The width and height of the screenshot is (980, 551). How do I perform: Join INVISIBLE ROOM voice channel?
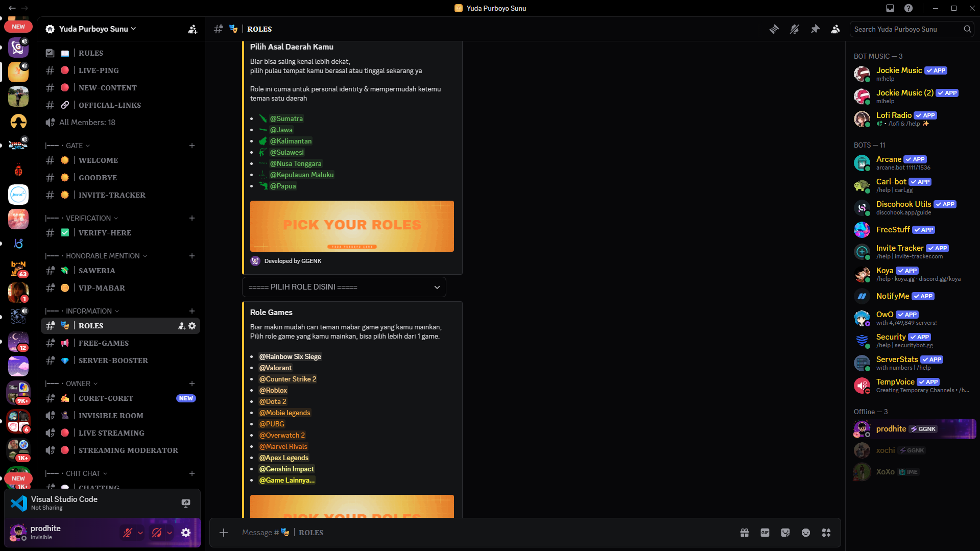pyautogui.click(x=121, y=416)
